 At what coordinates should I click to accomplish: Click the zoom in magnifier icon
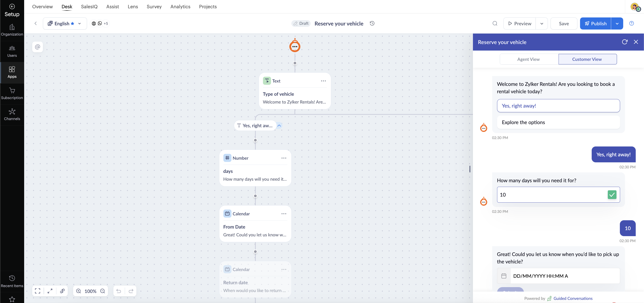point(78,291)
